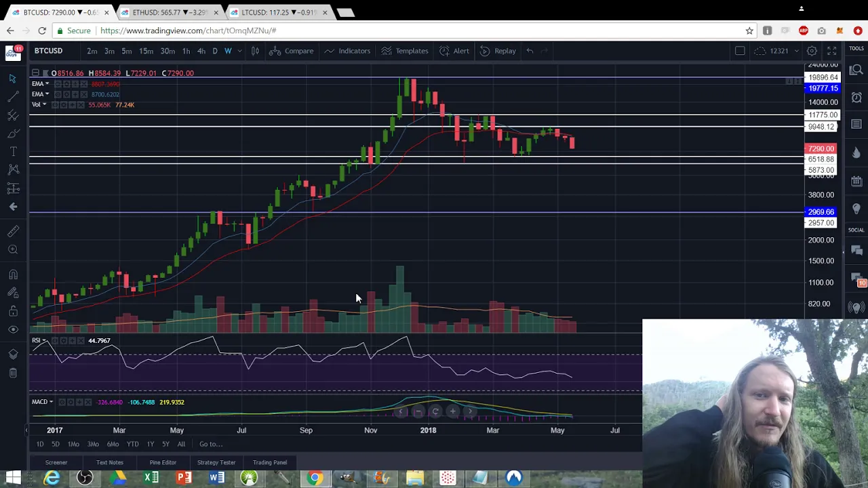The width and height of the screenshot is (868, 488).
Task: Open the news list panel
Action: pyautogui.click(x=856, y=125)
